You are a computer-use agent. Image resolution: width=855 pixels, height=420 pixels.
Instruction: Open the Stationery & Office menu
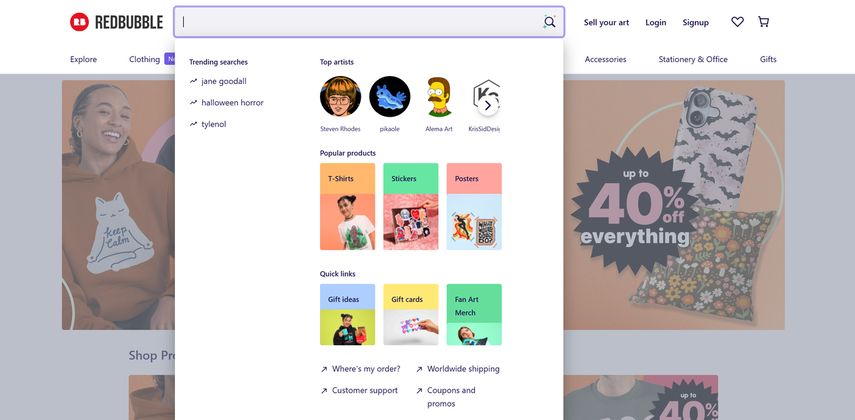pyautogui.click(x=693, y=59)
